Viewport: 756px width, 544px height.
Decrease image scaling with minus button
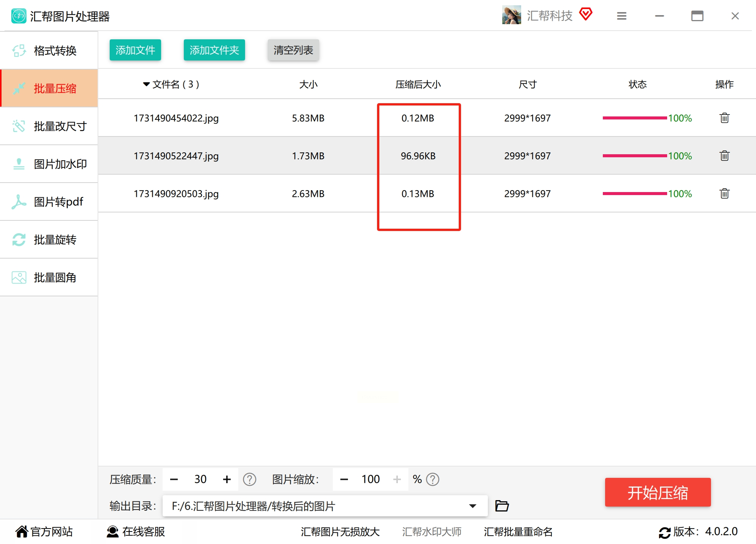344,479
